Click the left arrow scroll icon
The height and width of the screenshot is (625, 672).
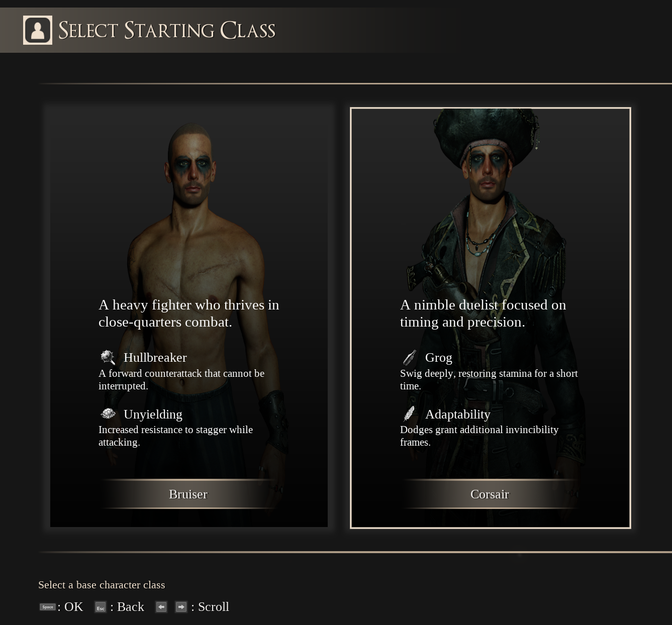(161, 607)
